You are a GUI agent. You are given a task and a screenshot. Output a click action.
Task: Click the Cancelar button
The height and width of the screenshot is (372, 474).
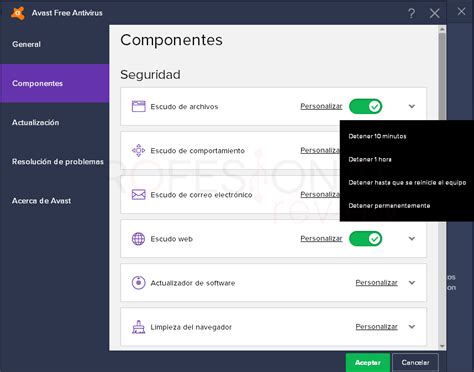[x=415, y=362]
